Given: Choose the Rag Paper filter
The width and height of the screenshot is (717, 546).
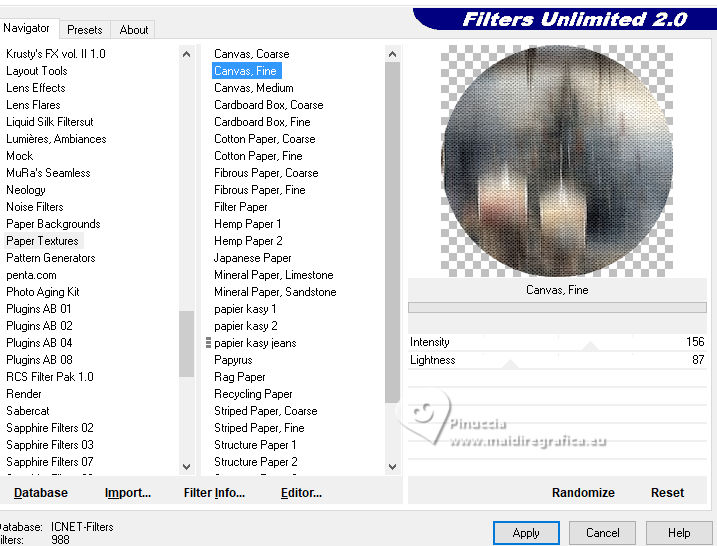Looking at the screenshot, I should (x=240, y=377).
